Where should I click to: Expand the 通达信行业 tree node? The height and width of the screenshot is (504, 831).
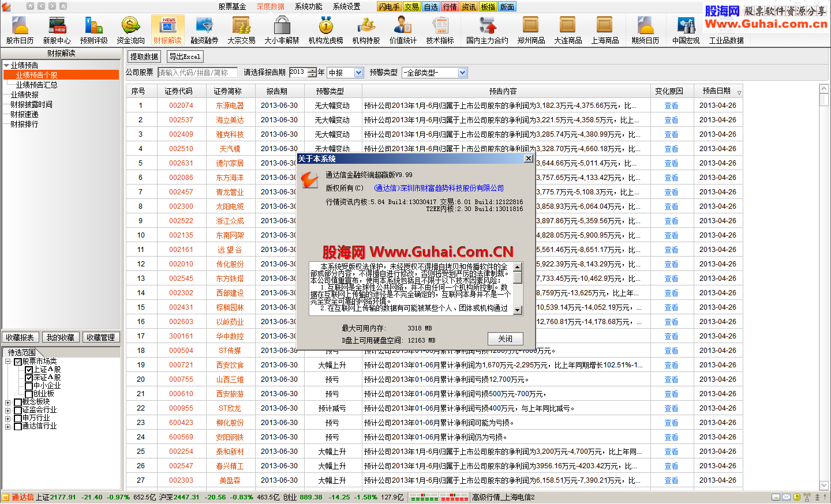click(x=8, y=427)
